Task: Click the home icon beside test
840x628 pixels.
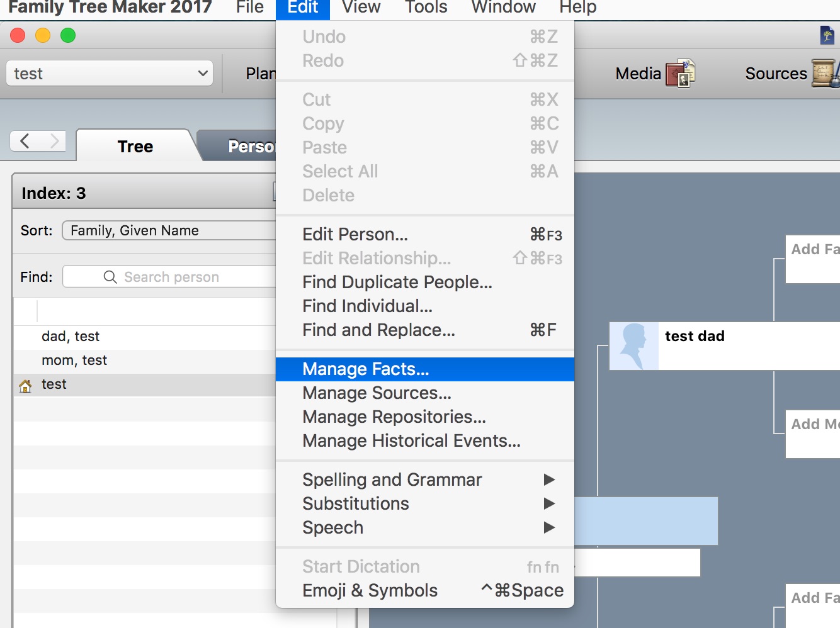Action: tap(24, 384)
